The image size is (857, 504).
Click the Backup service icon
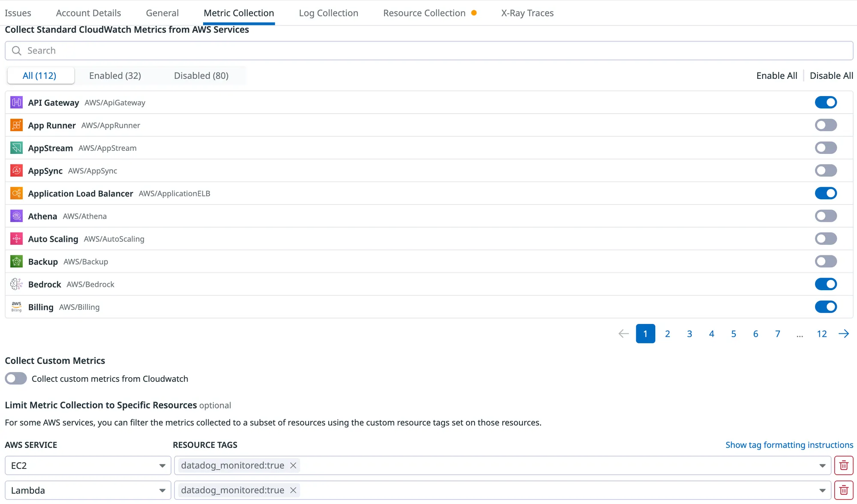[x=16, y=261]
